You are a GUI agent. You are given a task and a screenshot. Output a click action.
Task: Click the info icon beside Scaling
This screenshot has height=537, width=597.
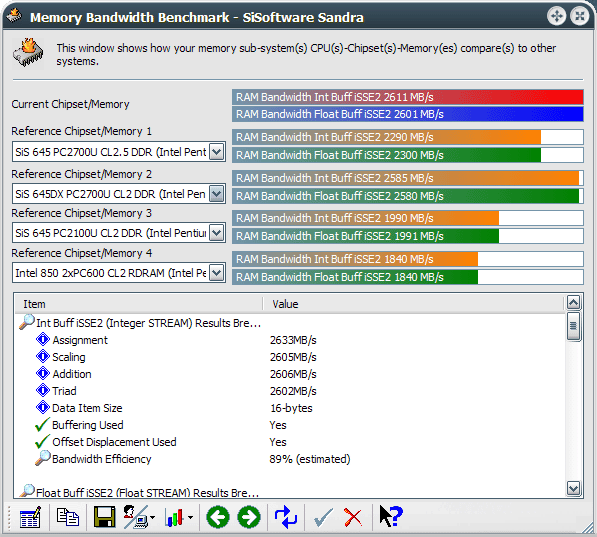click(43, 356)
